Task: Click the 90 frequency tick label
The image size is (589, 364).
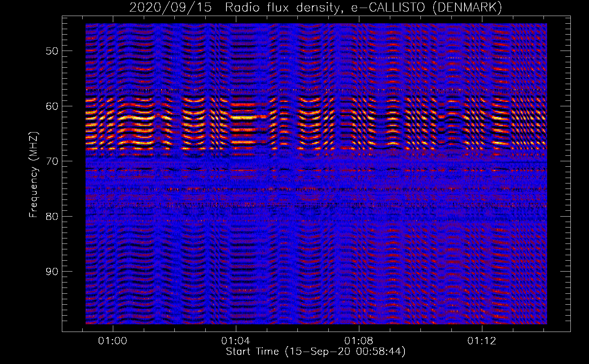Action: [52, 272]
